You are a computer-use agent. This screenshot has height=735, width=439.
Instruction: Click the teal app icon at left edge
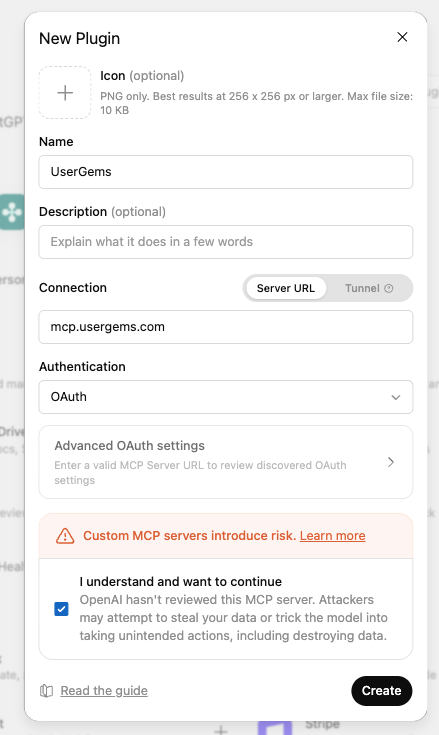point(12,212)
